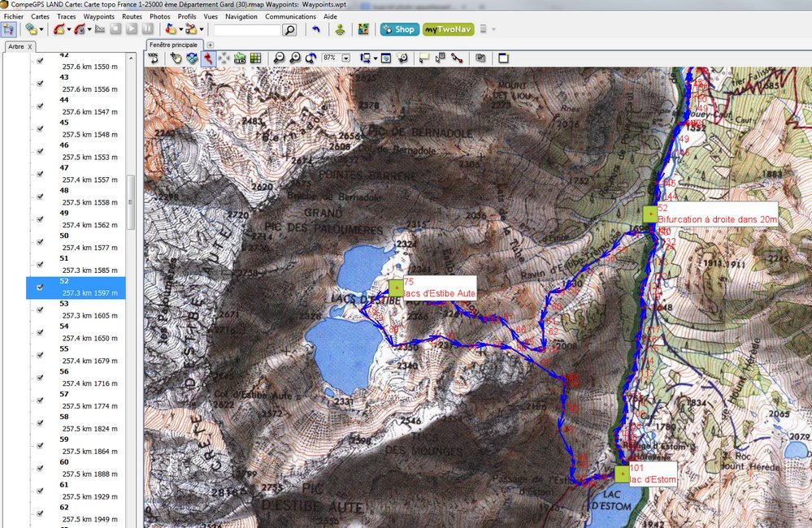Click the open waypoints icon
Viewport: 812px width, 528px height.
[x=172, y=29]
